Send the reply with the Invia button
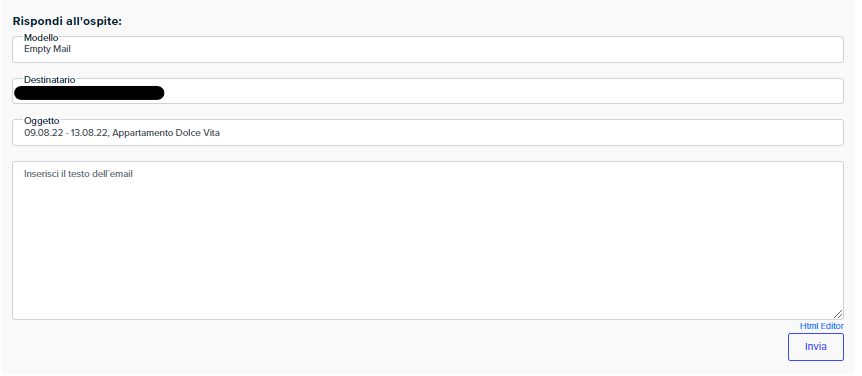 click(816, 347)
